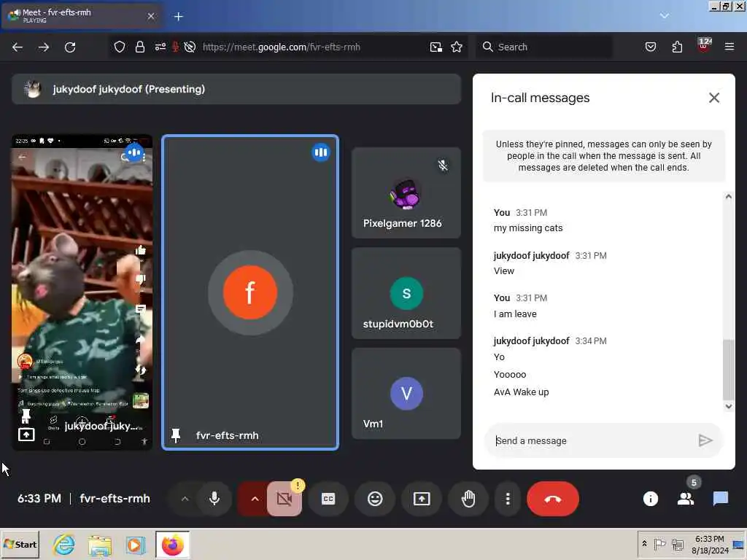Toggle the raise hand button
Image resolution: width=747 pixels, height=560 pixels.
(x=468, y=499)
